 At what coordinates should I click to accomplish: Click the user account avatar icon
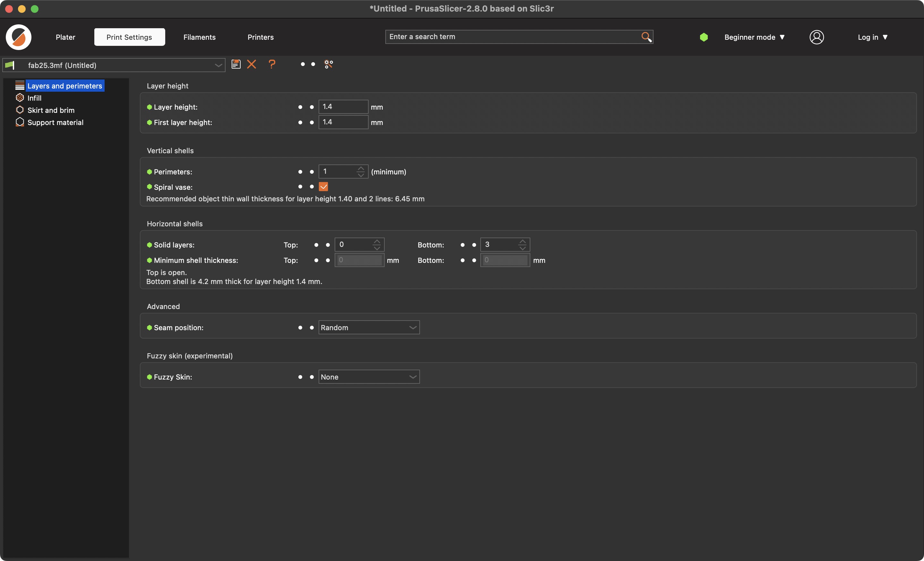817,37
